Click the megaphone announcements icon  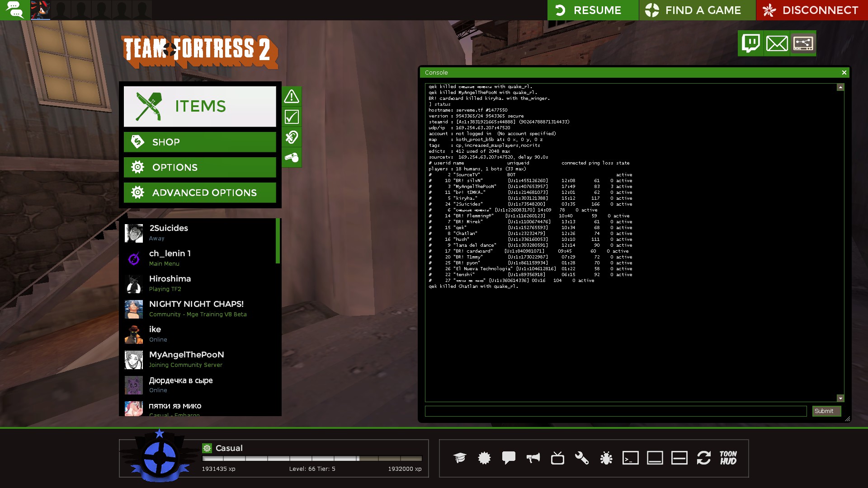pyautogui.click(x=533, y=458)
